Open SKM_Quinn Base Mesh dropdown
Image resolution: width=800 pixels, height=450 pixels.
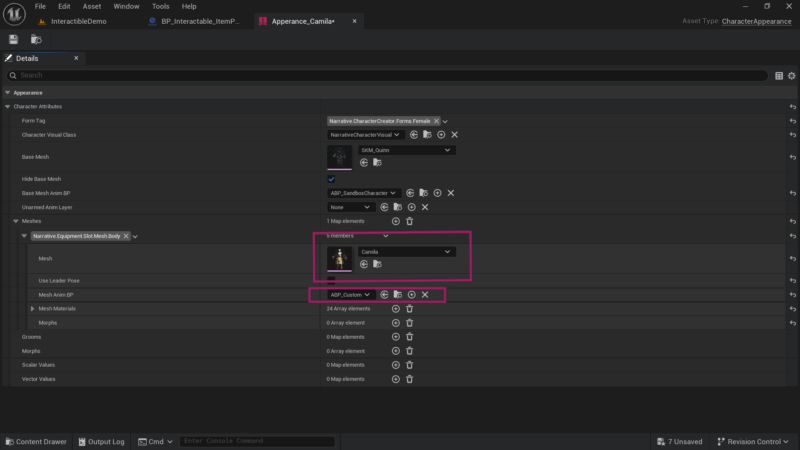(406, 150)
